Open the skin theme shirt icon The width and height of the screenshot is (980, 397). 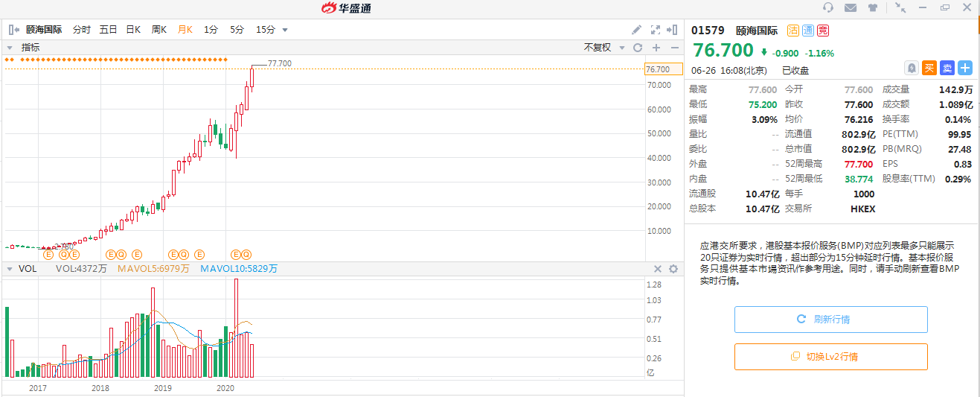click(873, 7)
